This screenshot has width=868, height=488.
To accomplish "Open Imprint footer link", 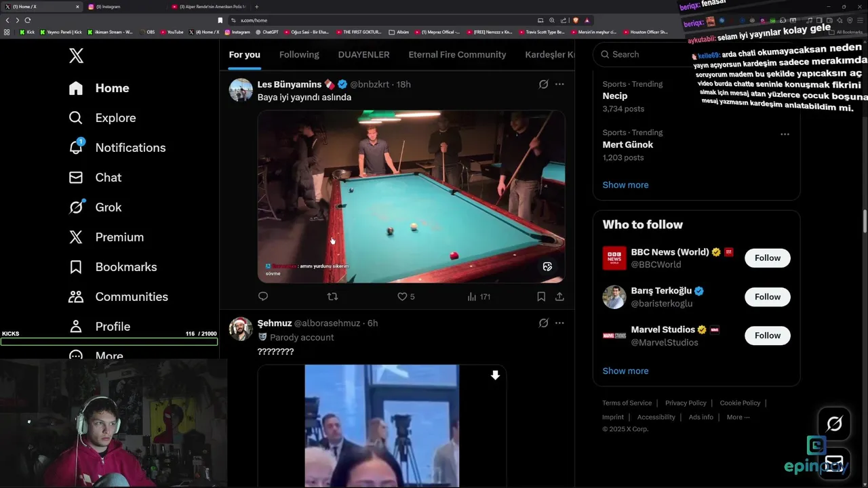I will [613, 417].
